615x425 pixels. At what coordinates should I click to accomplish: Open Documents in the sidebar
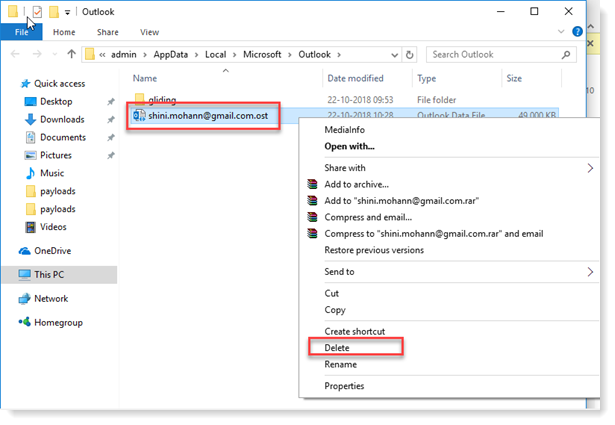tap(63, 137)
